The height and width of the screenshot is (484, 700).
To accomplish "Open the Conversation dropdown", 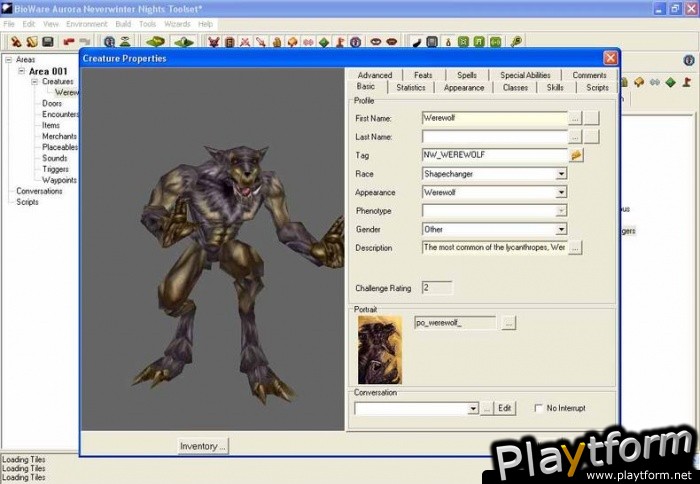I will coord(473,409).
